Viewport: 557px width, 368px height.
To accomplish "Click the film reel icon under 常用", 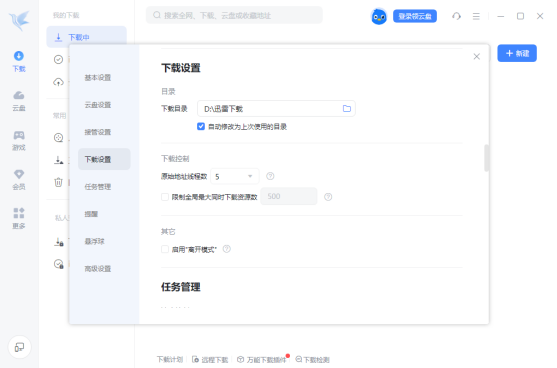I will (59, 138).
